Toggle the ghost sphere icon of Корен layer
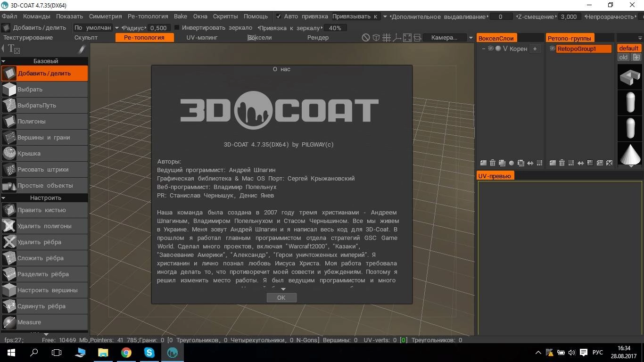Image resolution: width=644 pixels, height=362 pixels. coord(498,49)
